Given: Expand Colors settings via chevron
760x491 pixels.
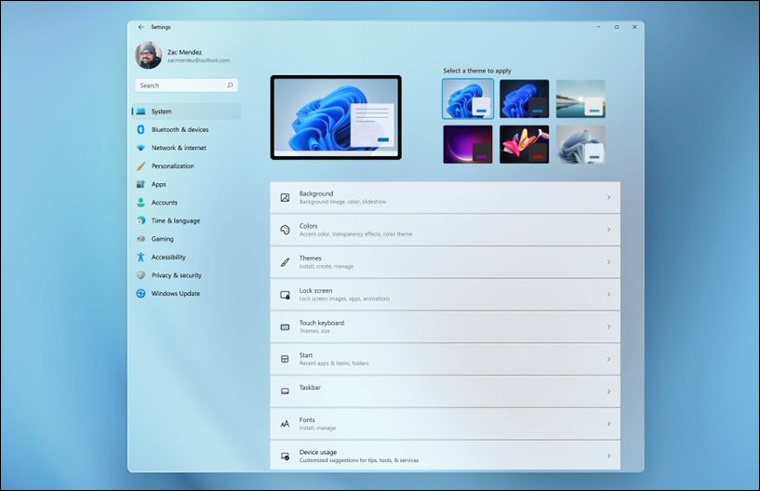Looking at the screenshot, I should click(609, 230).
